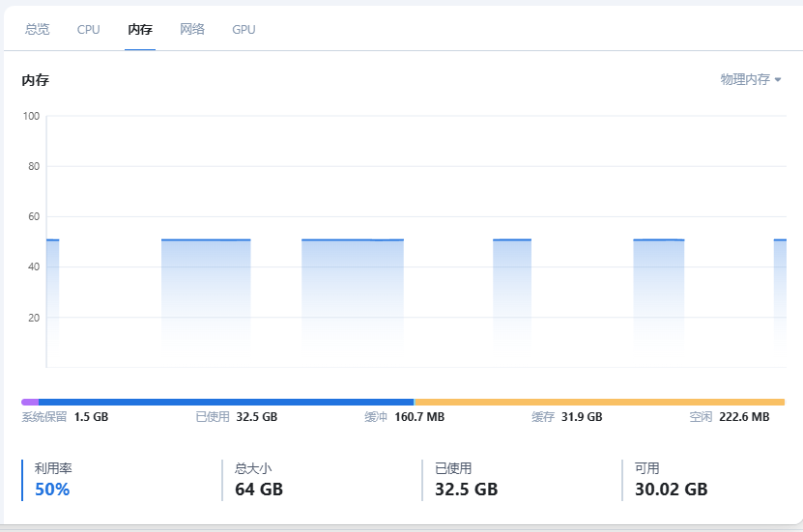Click the 100 y-axis label
803x532 pixels.
pos(31,116)
